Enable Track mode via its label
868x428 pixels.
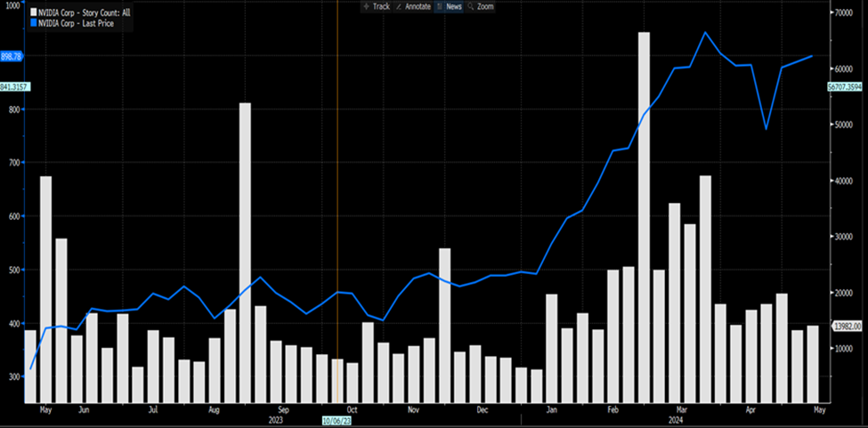pos(381,6)
